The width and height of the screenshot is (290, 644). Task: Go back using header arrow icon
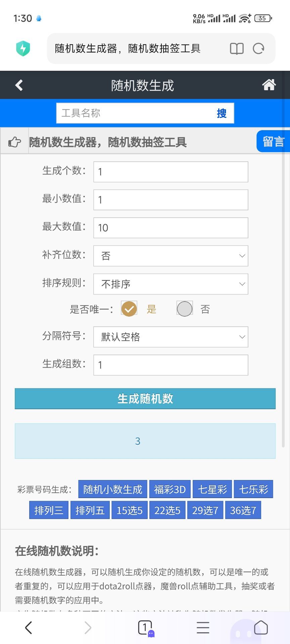pyautogui.click(x=19, y=85)
